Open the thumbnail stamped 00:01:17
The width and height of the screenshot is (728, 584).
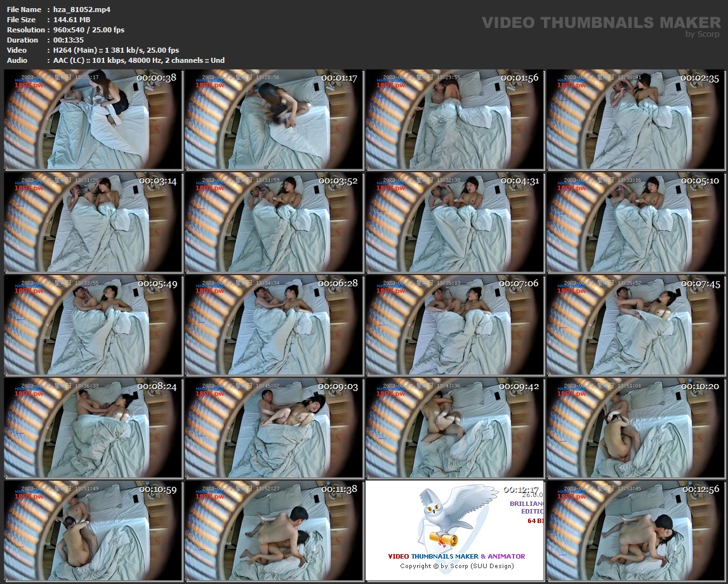274,119
